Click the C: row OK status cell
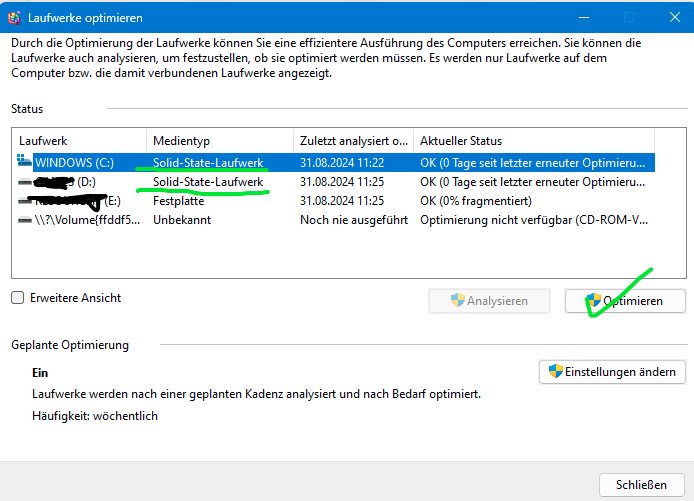The image size is (694, 501). click(x=532, y=162)
